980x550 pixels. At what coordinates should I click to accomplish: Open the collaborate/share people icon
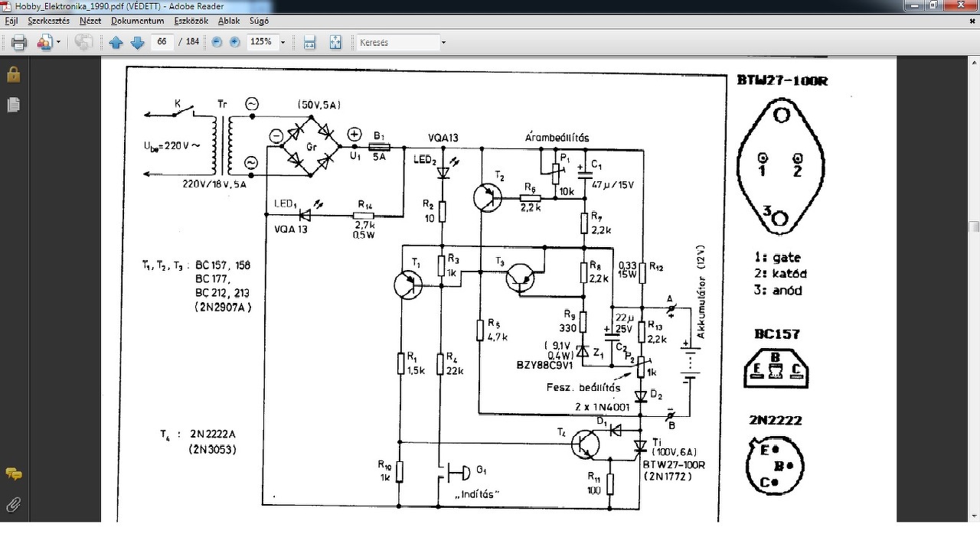[x=44, y=42]
